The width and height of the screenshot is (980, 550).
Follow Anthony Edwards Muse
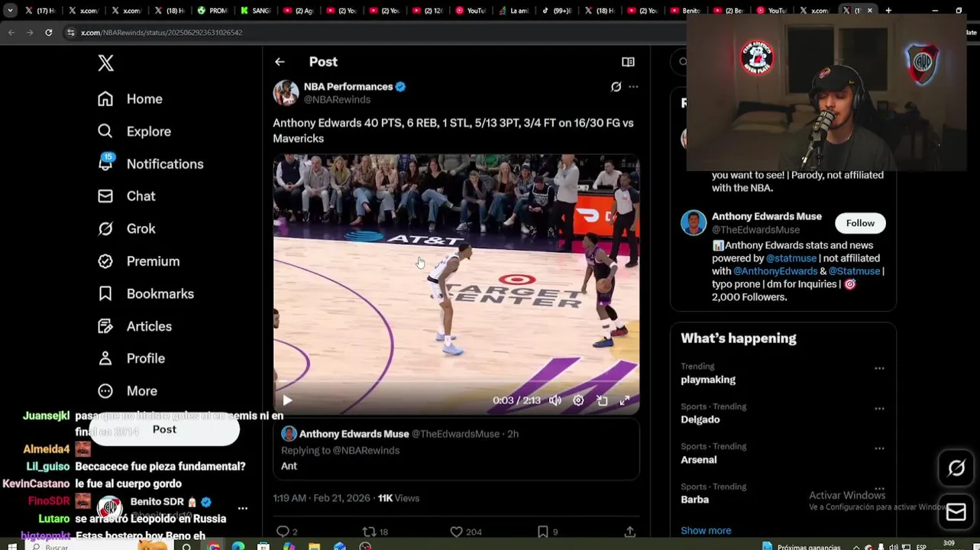point(860,223)
